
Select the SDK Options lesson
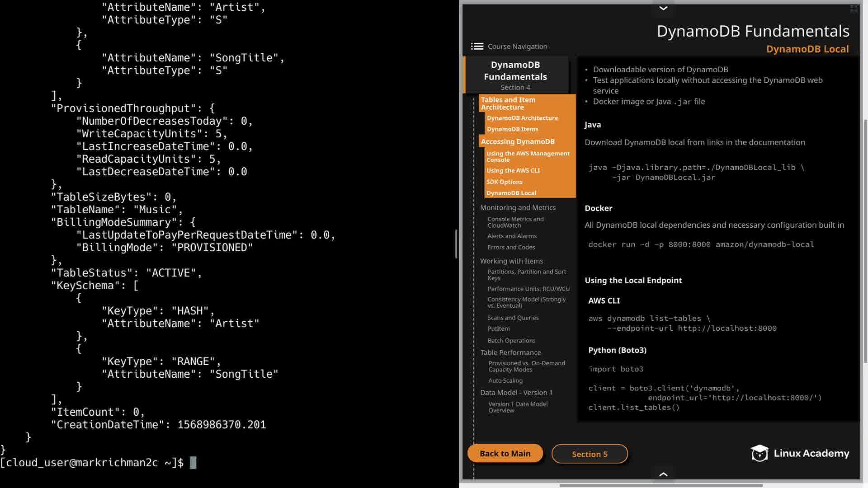tap(505, 182)
